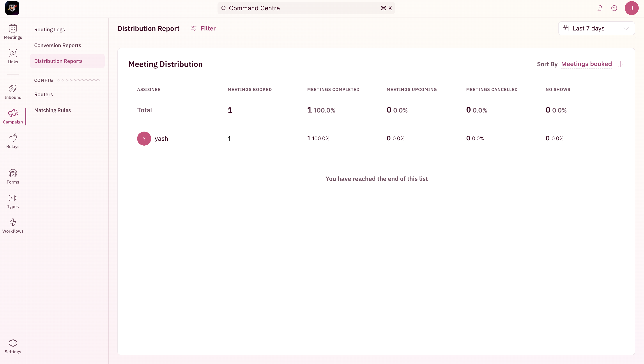Screen dimensions: 644x364
Task: Open the Forms section
Action: pyautogui.click(x=13, y=177)
